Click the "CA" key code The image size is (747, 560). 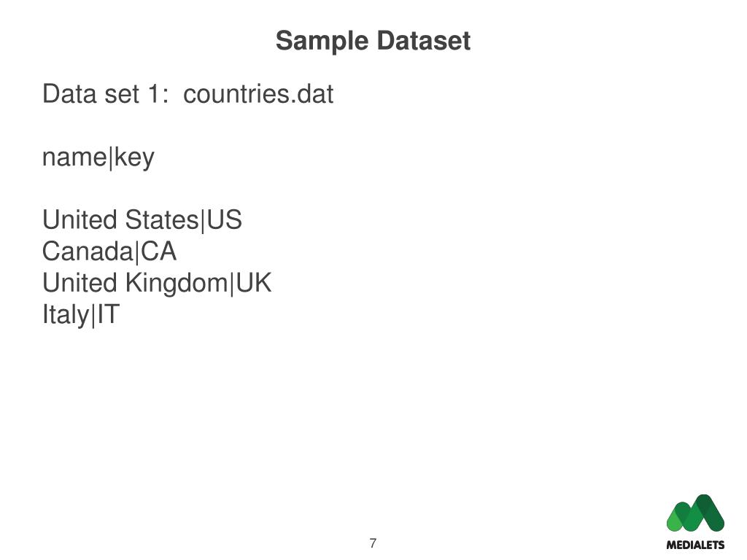158,252
